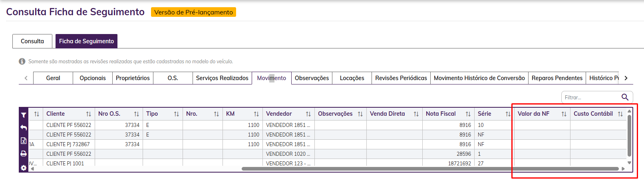Open the Serviços Realizados tab
The width and height of the screenshot is (644, 195).
pos(222,78)
